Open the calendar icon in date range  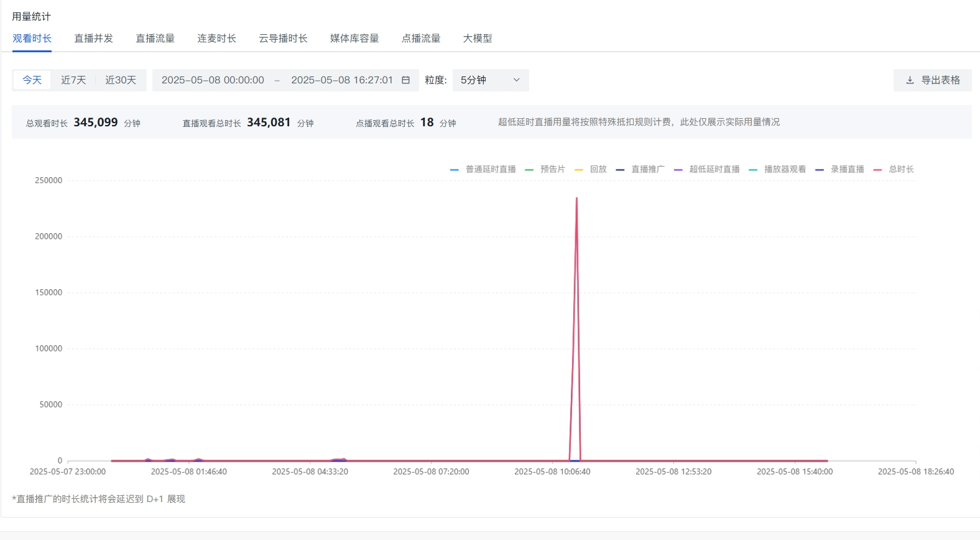point(405,80)
